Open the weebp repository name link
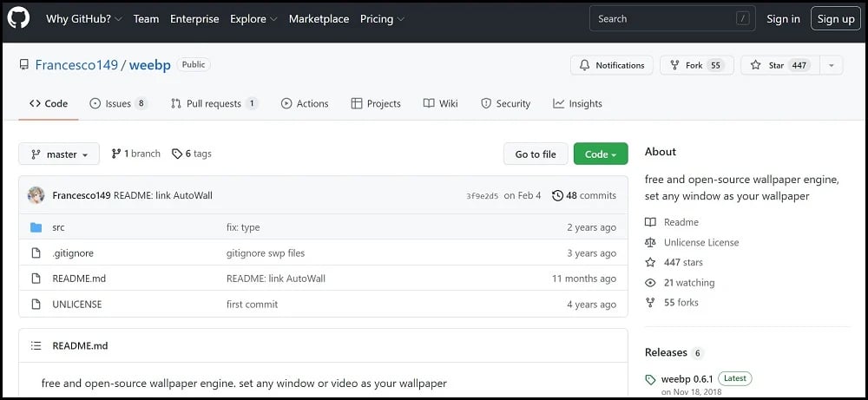Screen dimensions: 868x400 (x=150, y=65)
